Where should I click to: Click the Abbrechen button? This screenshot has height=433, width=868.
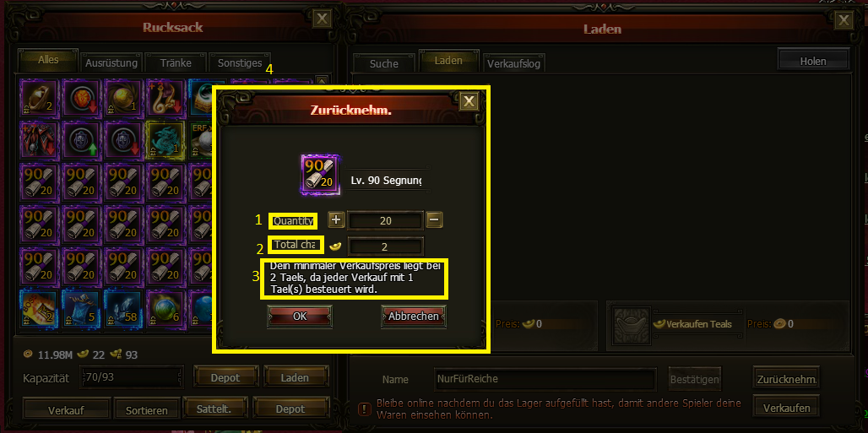point(414,317)
